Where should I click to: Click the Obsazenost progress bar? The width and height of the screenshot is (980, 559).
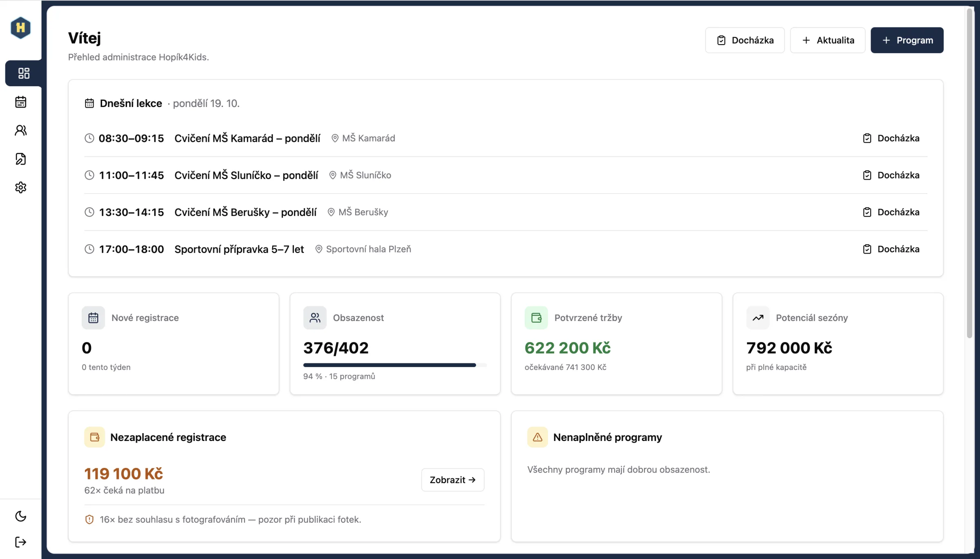tap(395, 365)
